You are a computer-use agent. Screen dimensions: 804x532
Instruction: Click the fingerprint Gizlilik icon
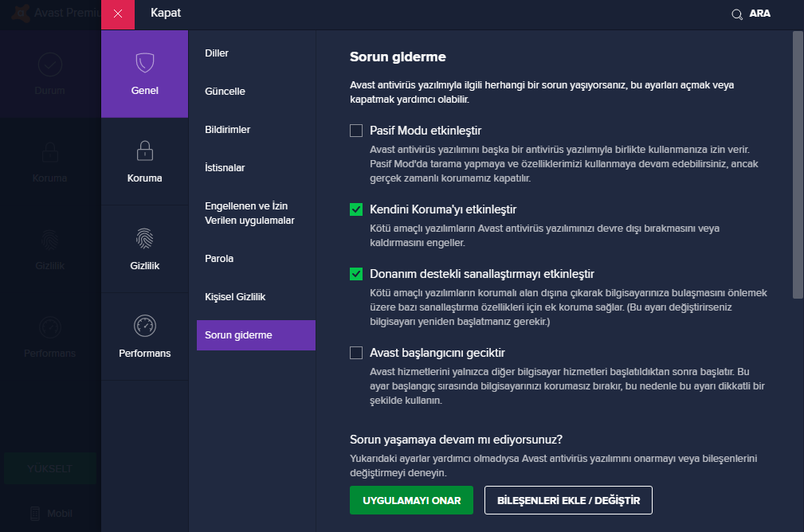pyautogui.click(x=144, y=238)
